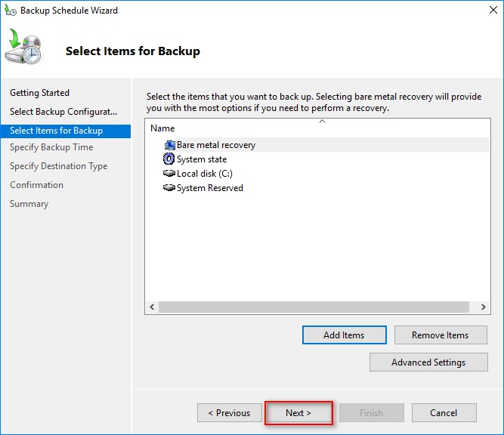Close the Backup Schedule Wizard window

coord(493,11)
